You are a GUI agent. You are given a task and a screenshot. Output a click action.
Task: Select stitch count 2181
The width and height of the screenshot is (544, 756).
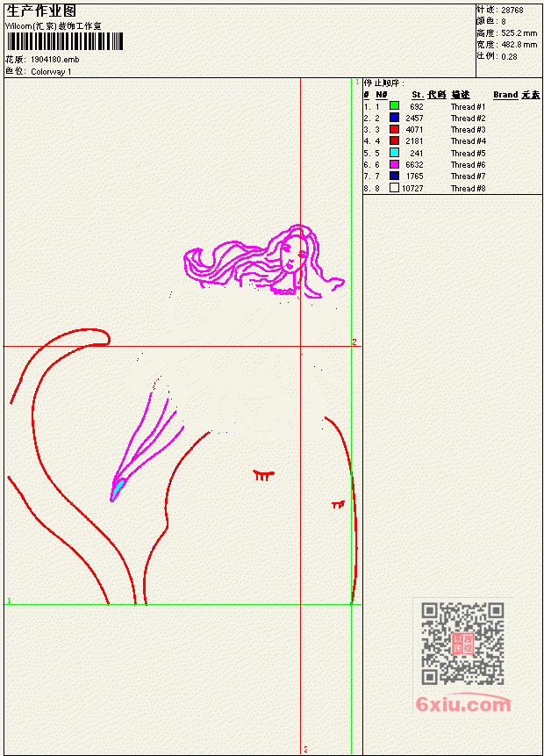coord(414,141)
